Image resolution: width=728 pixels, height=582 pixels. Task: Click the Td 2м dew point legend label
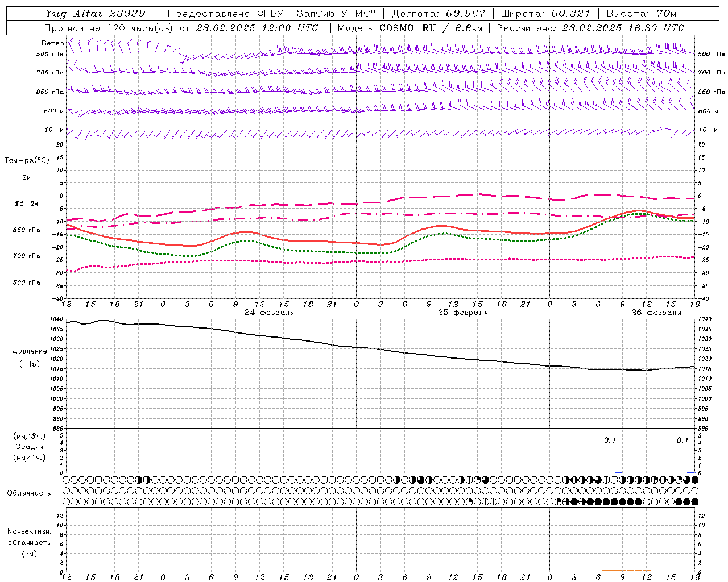click(x=26, y=203)
